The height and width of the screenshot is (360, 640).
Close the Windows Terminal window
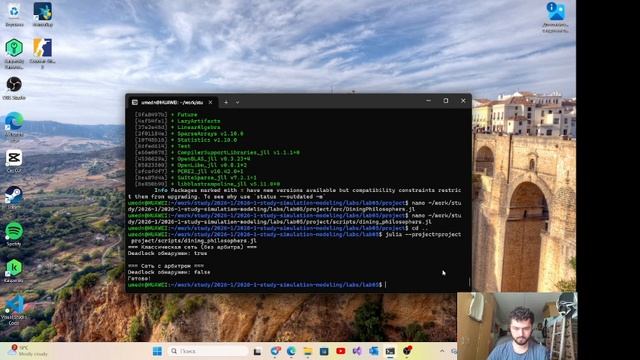click(x=463, y=101)
